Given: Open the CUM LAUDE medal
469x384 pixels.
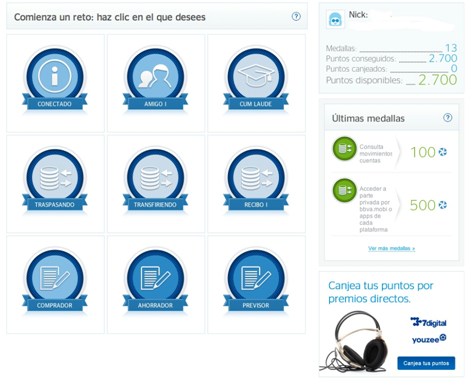Looking at the screenshot, I should 256,80.
